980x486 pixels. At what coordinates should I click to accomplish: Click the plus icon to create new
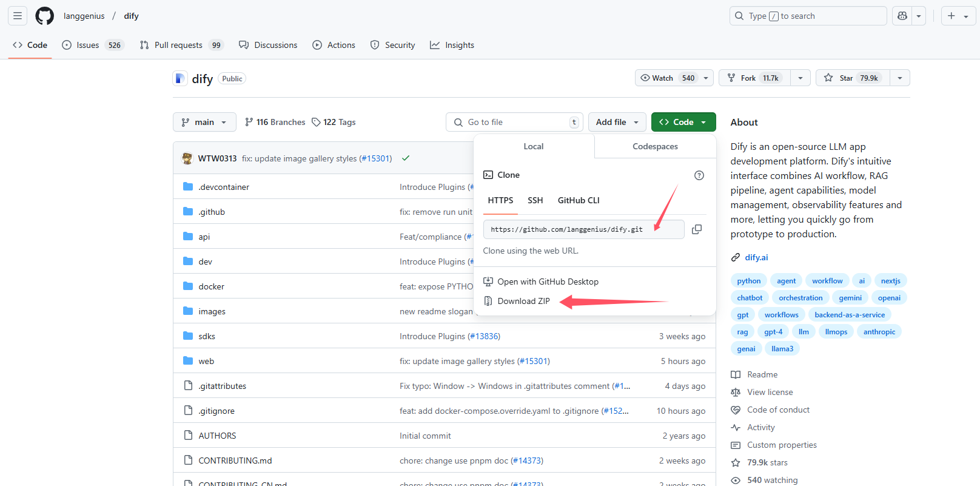pyautogui.click(x=951, y=16)
